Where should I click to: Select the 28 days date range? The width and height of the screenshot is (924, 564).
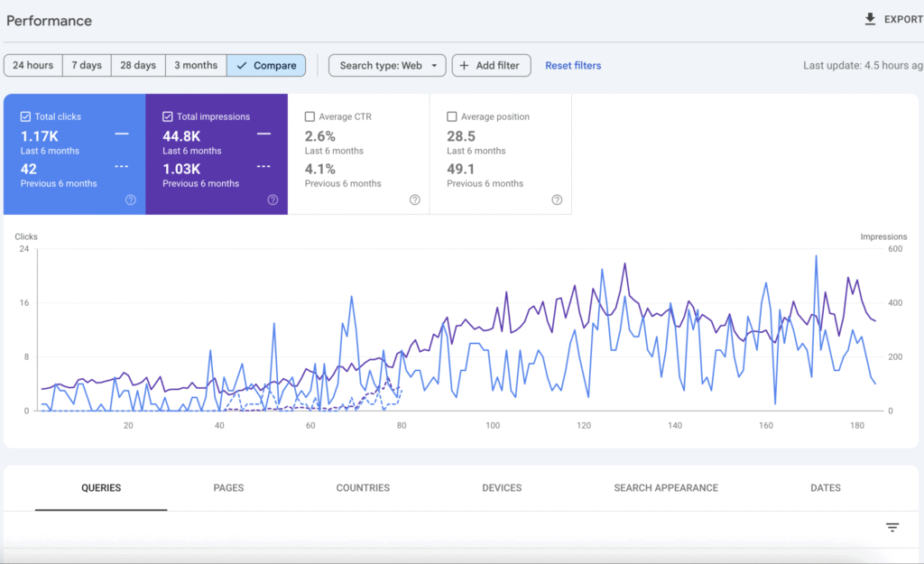pyautogui.click(x=138, y=66)
